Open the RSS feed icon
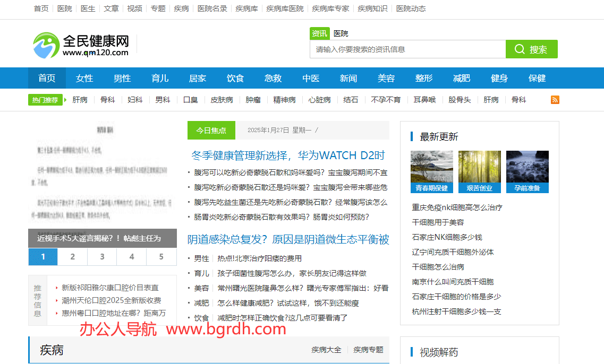 [x=555, y=99]
